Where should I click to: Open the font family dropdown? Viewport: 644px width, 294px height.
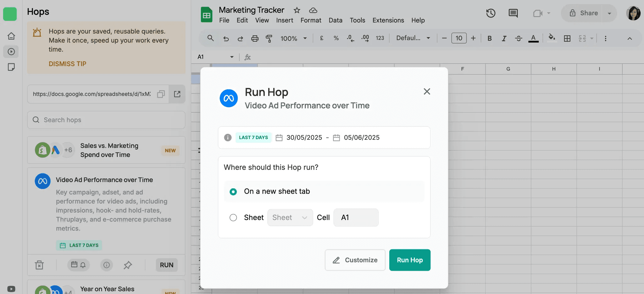[x=413, y=38]
